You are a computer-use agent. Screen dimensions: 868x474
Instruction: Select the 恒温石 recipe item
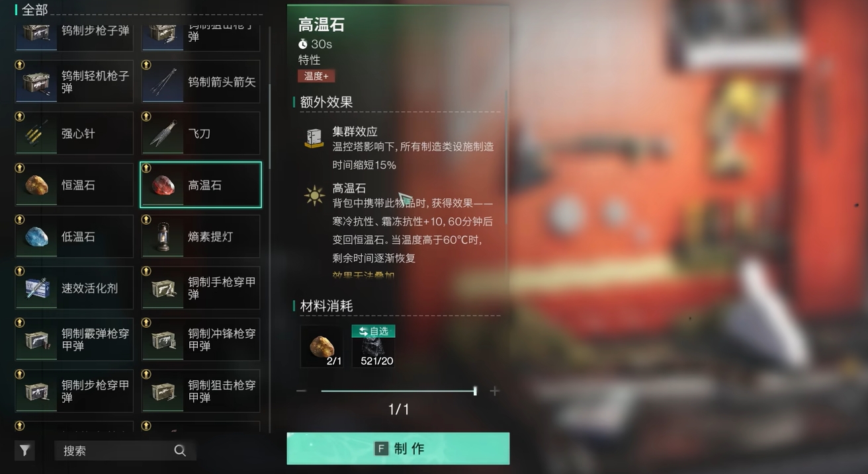[x=74, y=185]
